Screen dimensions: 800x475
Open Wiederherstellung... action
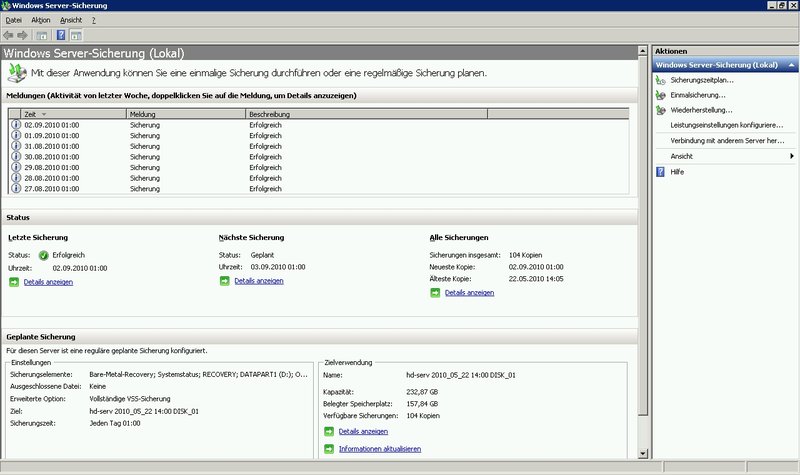tap(702, 110)
